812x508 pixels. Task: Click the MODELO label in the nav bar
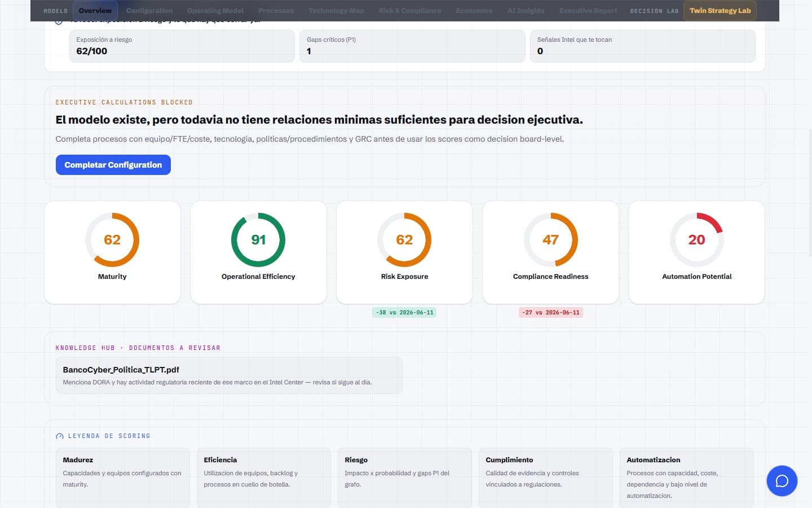tap(55, 11)
